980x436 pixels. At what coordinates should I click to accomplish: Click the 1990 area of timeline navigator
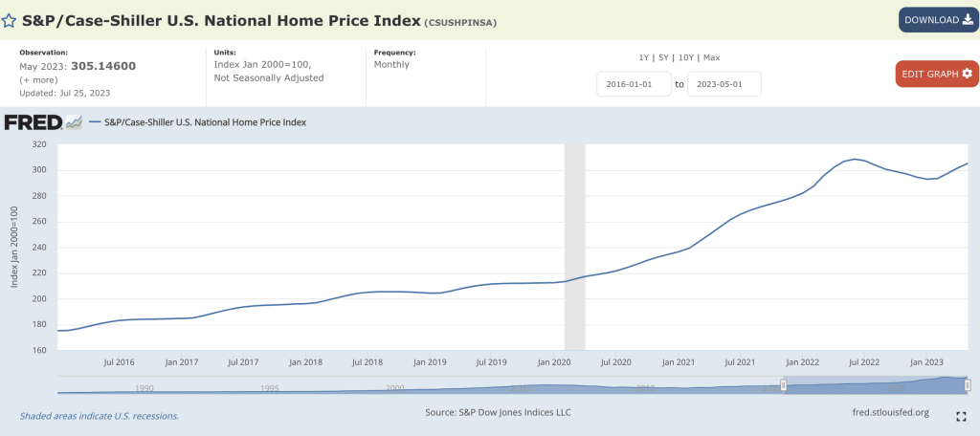click(x=145, y=386)
